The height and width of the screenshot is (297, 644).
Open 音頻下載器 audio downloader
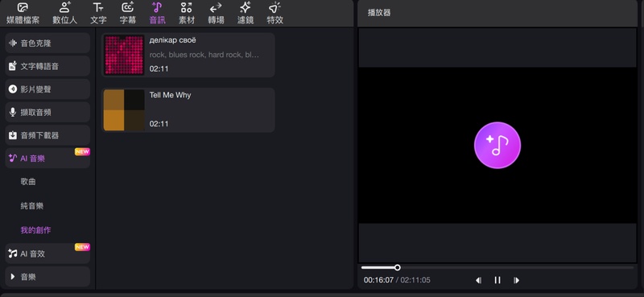tap(47, 135)
